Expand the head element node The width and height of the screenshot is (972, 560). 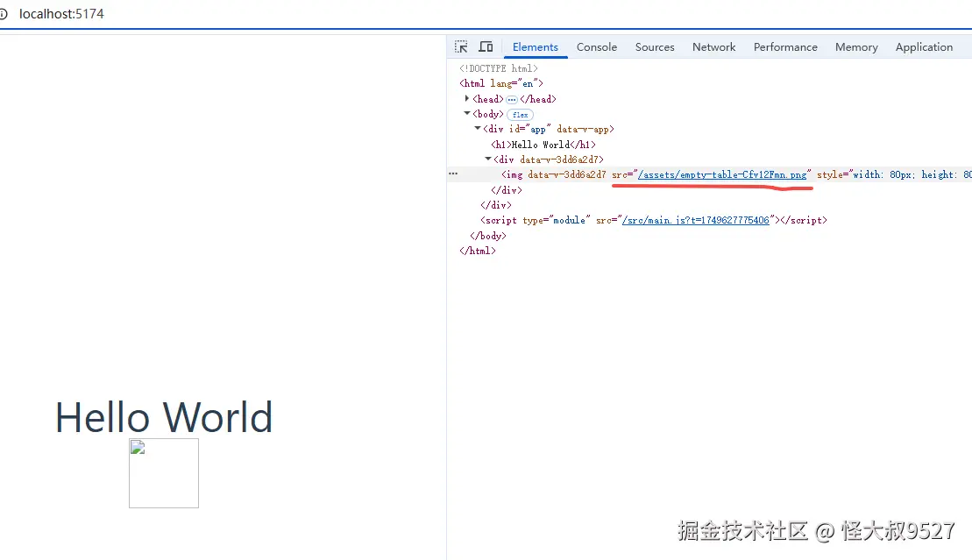point(467,99)
